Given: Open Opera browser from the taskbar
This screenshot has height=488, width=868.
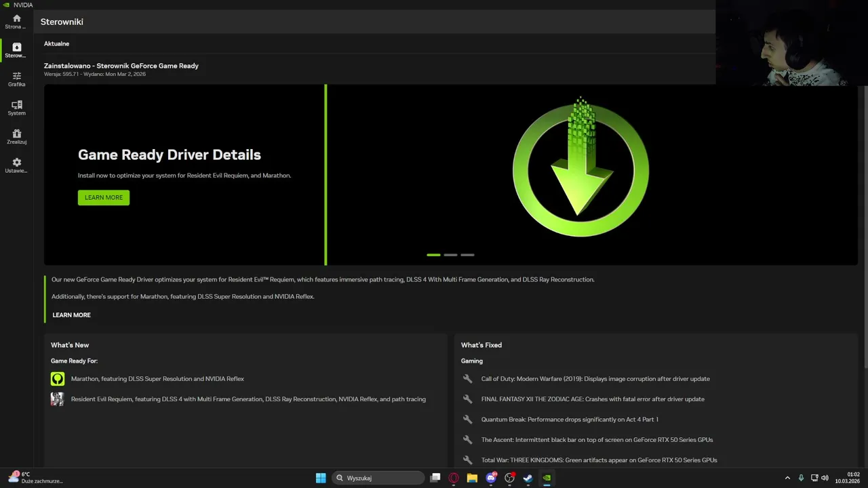Looking at the screenshot, I should coord(454,478).
